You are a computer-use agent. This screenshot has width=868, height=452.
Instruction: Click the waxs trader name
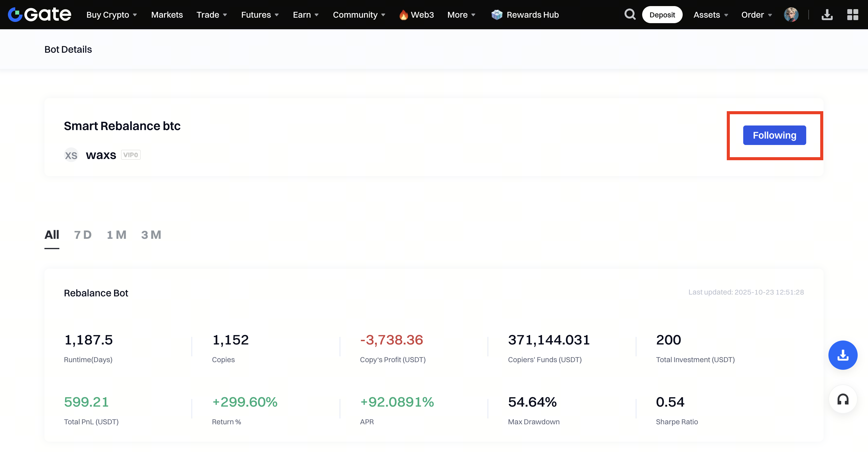101,155
